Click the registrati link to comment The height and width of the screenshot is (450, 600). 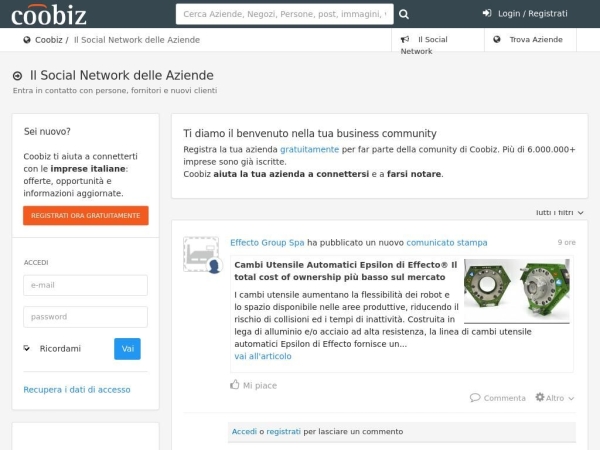(x=284, y=432)
